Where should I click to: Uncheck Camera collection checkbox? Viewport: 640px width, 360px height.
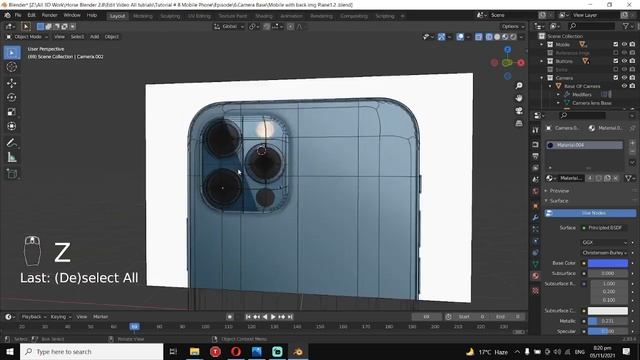click(616, 78)
